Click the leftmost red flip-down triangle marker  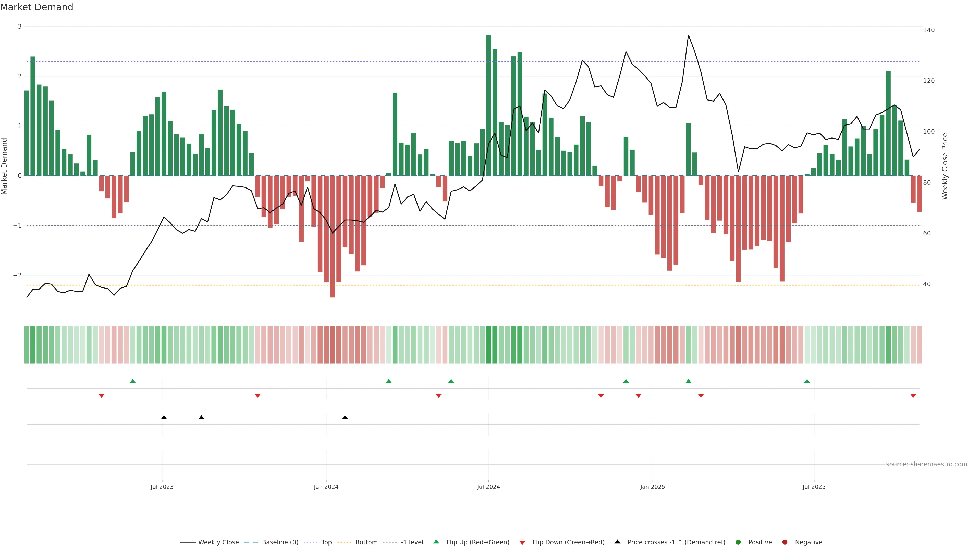tap(102, 396)
